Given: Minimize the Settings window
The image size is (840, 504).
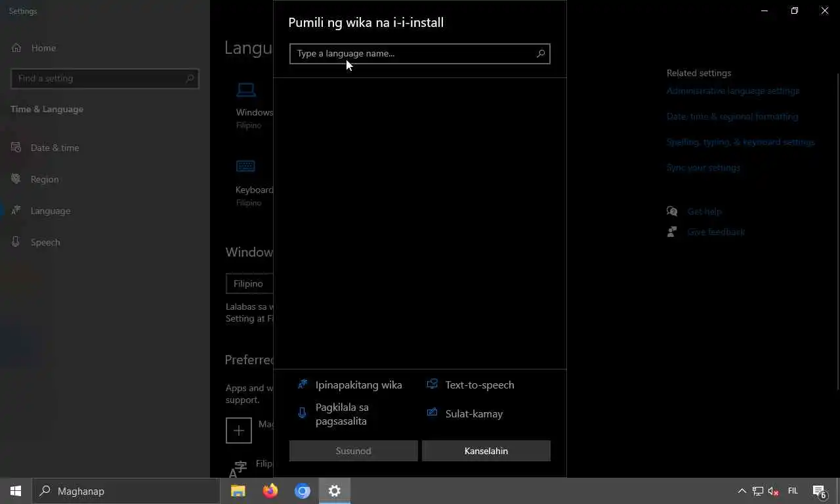Looking at the screenshot, I should (765, 10).
